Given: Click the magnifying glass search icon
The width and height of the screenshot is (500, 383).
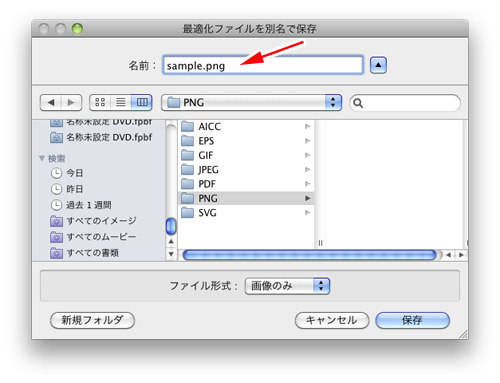Looking at the screenshot, I should click(358, 103).
